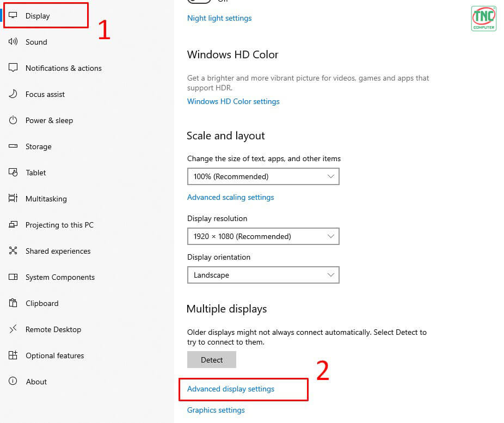Screen dimensions: 504x423
Task: Open the 100% (Recommended) scaling dropdown
Action: click(x=263, y=176)
